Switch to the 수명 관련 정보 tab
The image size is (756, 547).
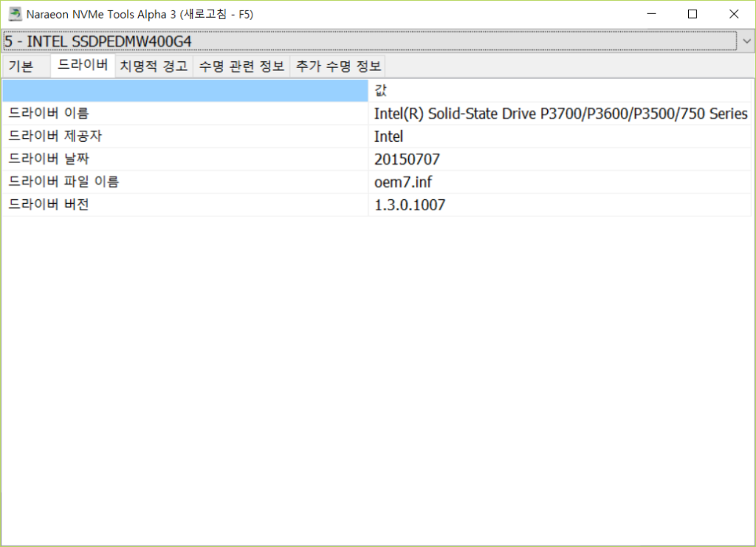click(x=241, y=66)
